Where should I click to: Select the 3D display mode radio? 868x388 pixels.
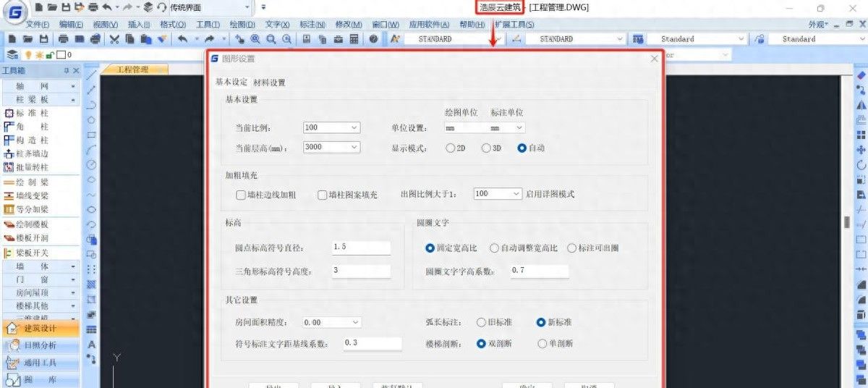pos(486,148)
